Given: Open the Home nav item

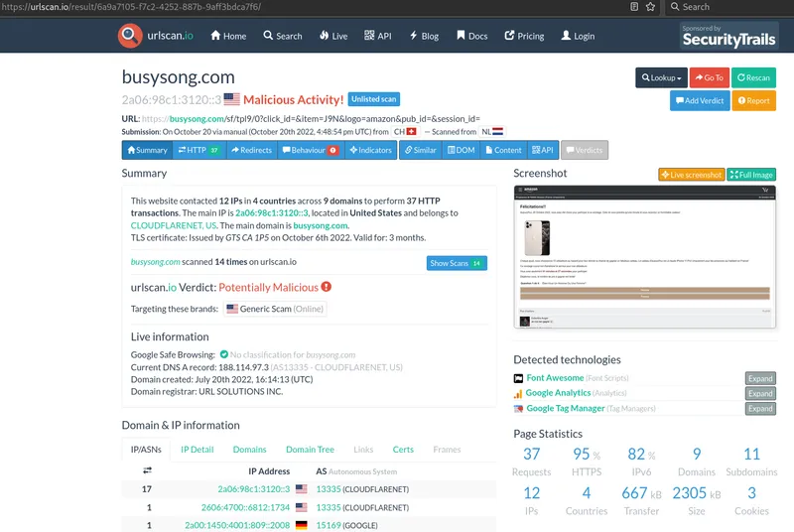Looking at the screenshot, I should pyautogui.click(x=228, y=36).
